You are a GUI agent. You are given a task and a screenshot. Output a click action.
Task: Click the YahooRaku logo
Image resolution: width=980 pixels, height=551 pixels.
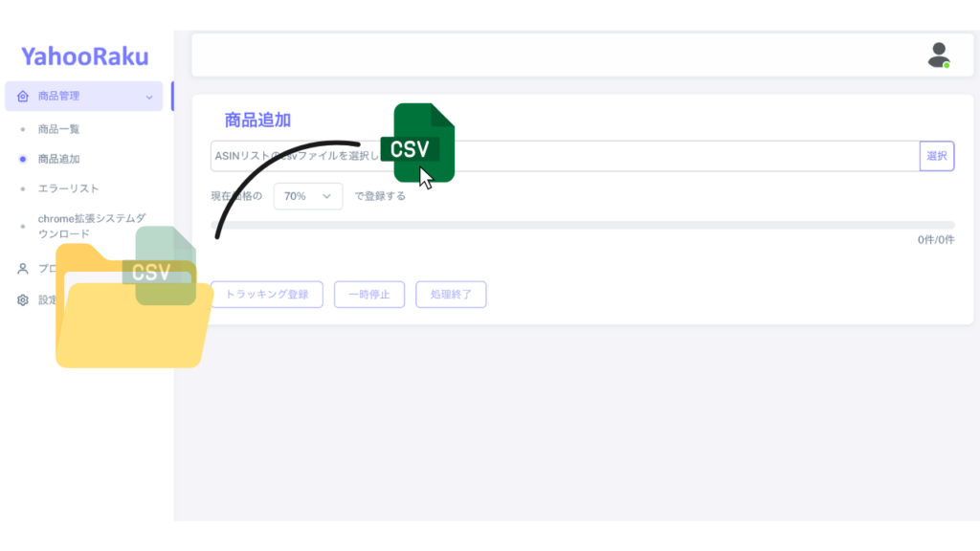tap(85, 56)
